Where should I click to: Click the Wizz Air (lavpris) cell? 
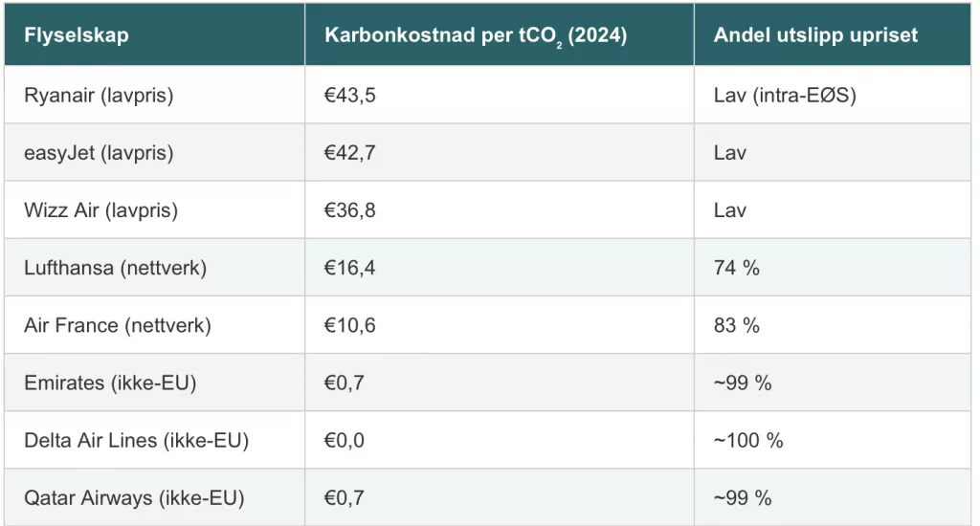pyautogui.click(x=100, y=210)
